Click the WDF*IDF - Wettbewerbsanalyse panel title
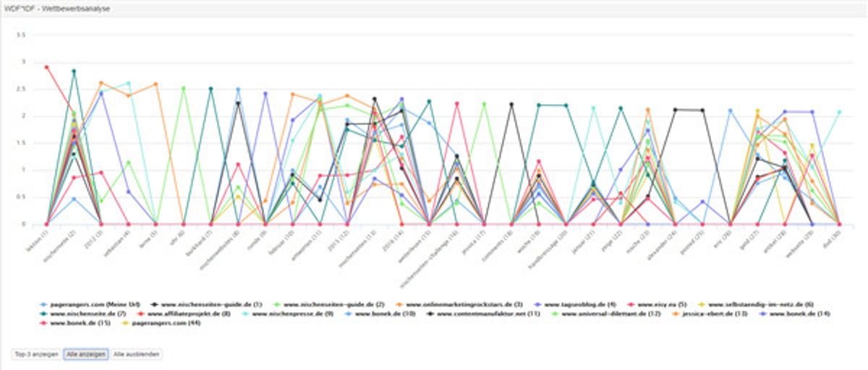 58,8
